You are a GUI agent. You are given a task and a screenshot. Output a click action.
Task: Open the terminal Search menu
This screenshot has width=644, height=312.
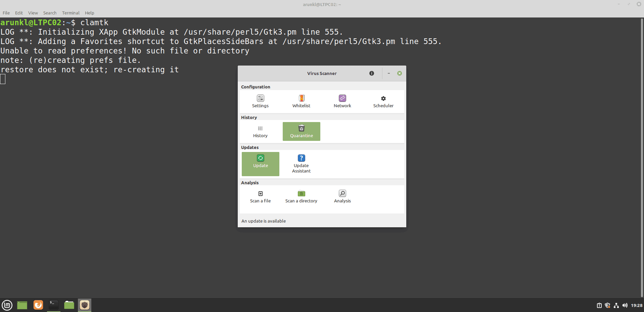tap(50, 13)
